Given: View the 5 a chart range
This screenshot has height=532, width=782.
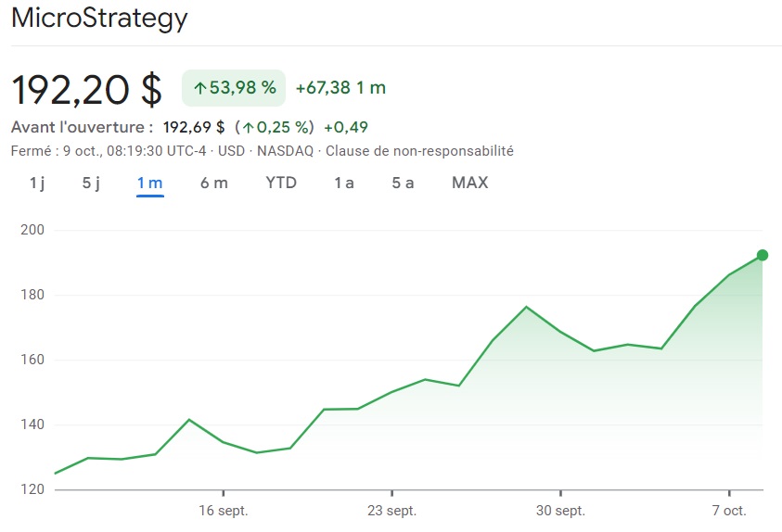Looking at the screenshot, I should tap(403, 183).
